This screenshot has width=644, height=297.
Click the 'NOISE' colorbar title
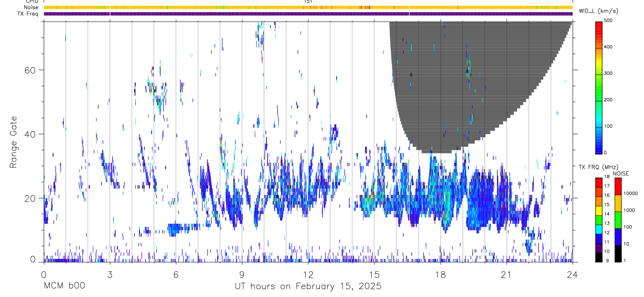pyautogui.click(x=620, y=173)
